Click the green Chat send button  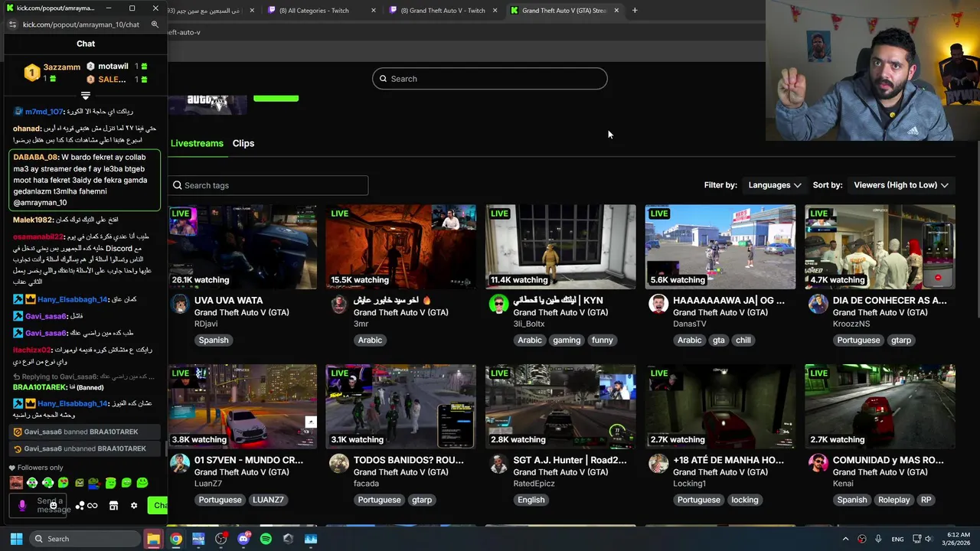click(158, 505)
